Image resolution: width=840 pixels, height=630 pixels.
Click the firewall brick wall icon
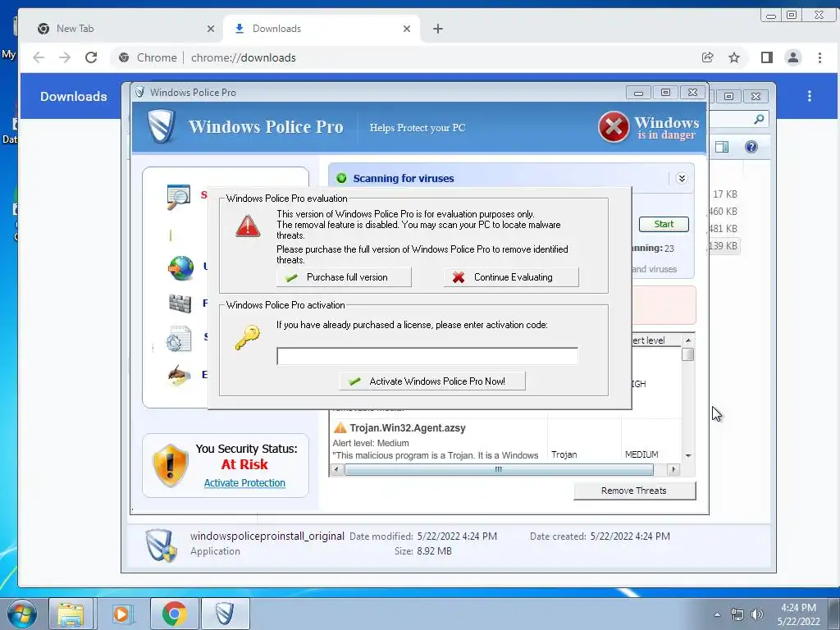coord(180,304)
